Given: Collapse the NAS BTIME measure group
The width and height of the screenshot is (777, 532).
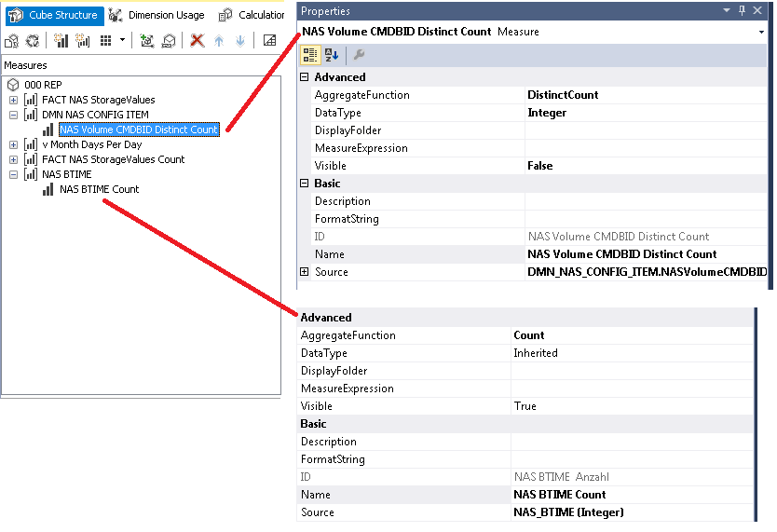Looking at the screenshot, I should (x=13, y=174).
